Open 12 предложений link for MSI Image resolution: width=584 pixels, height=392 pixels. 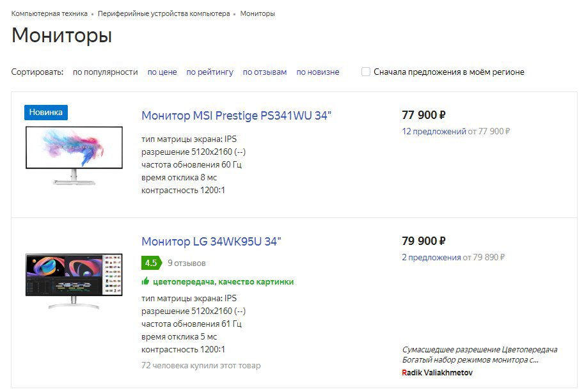click(434, 131)
